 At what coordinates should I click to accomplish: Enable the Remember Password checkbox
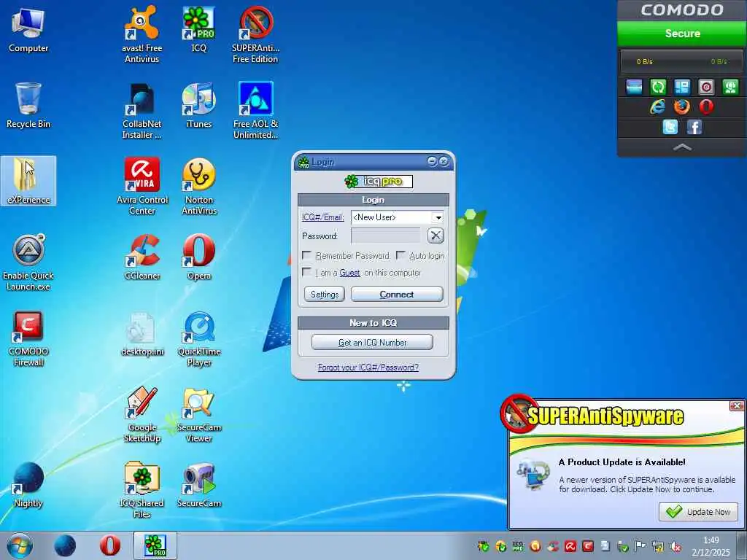point(307,256)
